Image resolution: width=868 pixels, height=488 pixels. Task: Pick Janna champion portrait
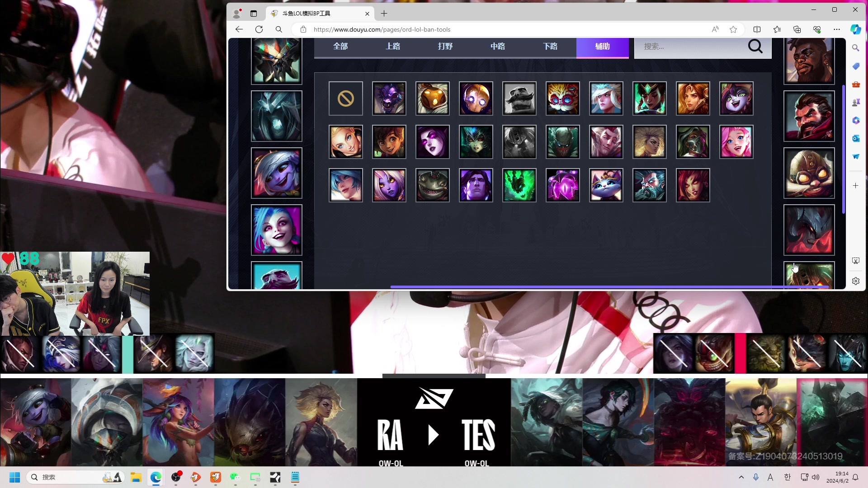606,99
